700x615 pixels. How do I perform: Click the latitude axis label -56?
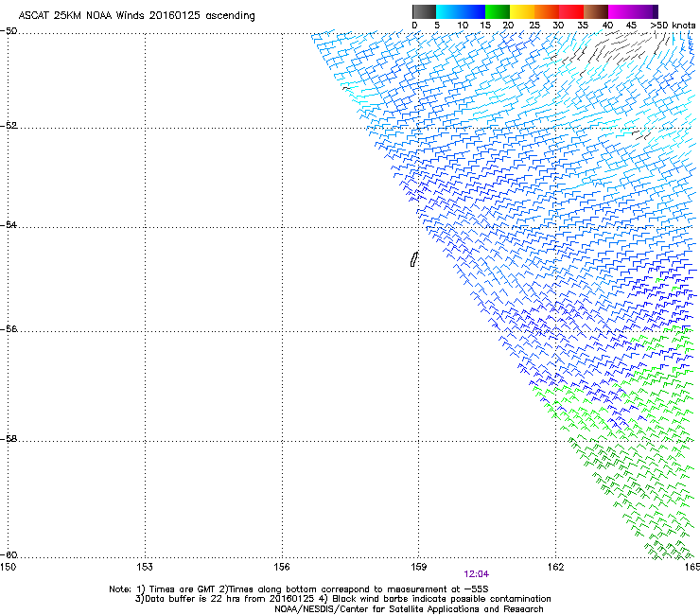(x=9, y=329)
